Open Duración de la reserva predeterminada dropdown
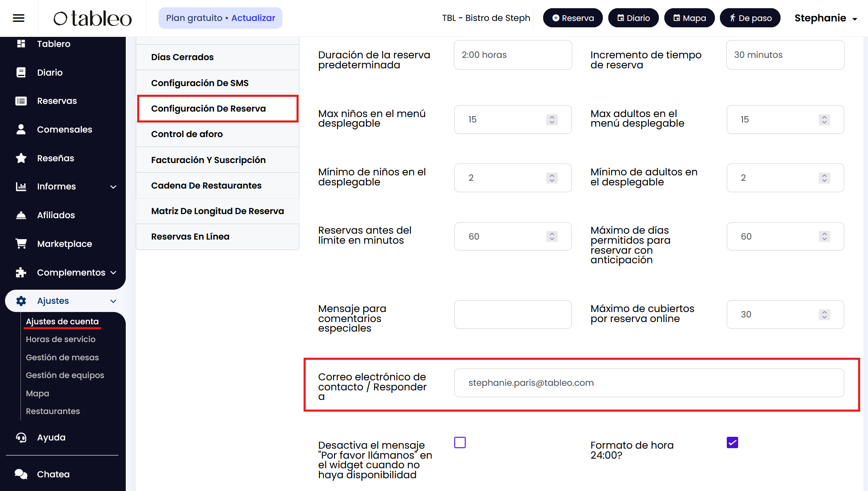868x491 pixels. pyautogui.click(x=513, y=55)
